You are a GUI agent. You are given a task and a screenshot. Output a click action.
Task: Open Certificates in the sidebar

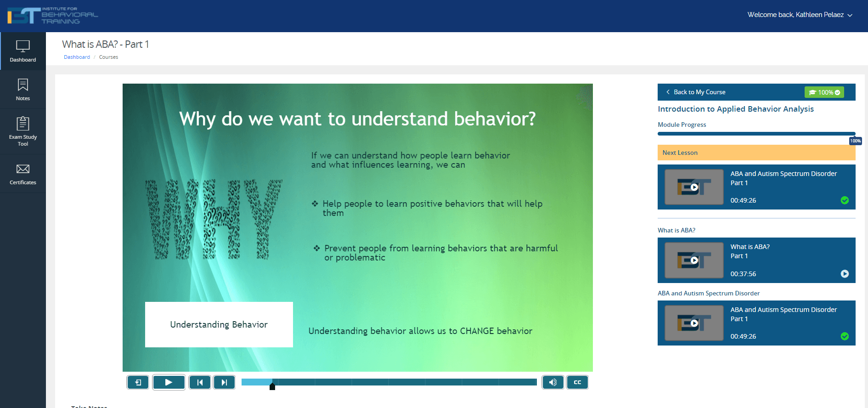(23, 174)
